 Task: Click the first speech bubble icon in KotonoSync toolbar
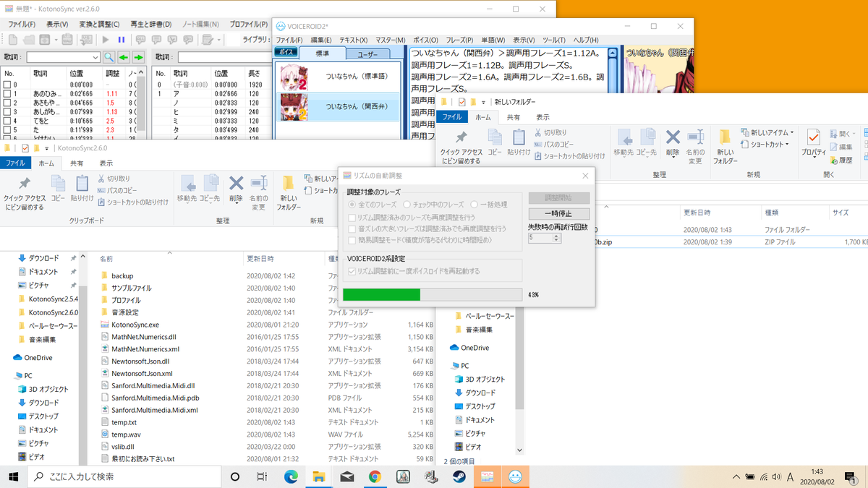pyautogui.click(x=140, y=40)
